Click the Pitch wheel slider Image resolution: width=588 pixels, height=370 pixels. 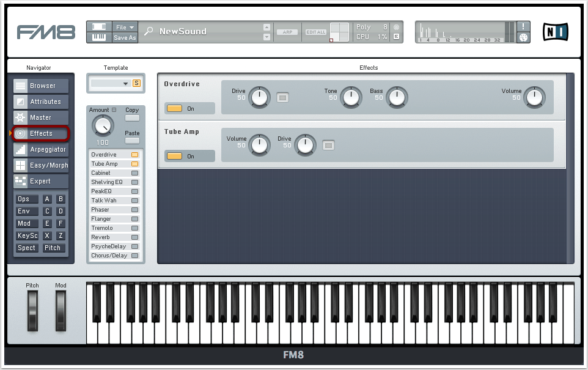click(32, 311)
